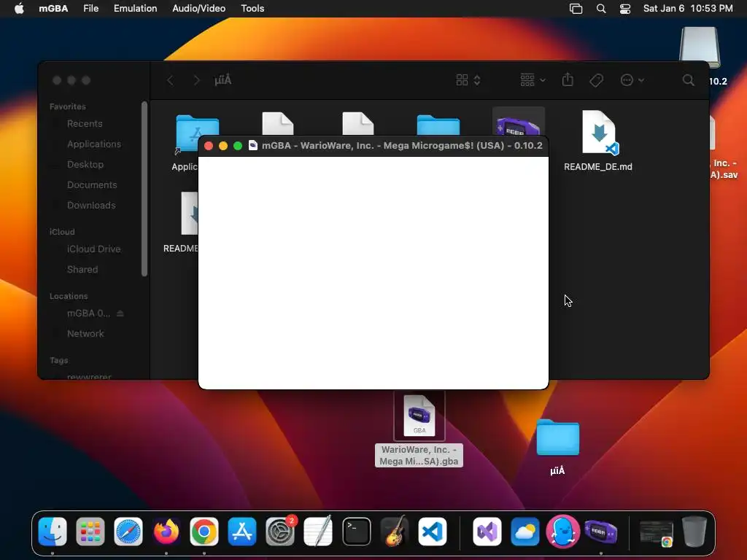This screenshot has width=747, height=560.
Task: Open the mGBA application menu
Action: pos(53,9)
